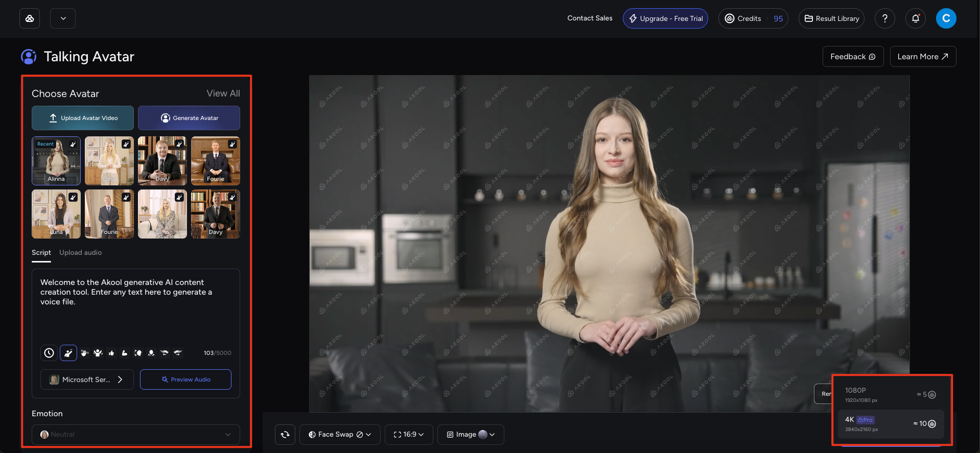Open the Microsoft Ser... voice selector
The height and width of the screenshot is (453, 980).
coord(87,379)
